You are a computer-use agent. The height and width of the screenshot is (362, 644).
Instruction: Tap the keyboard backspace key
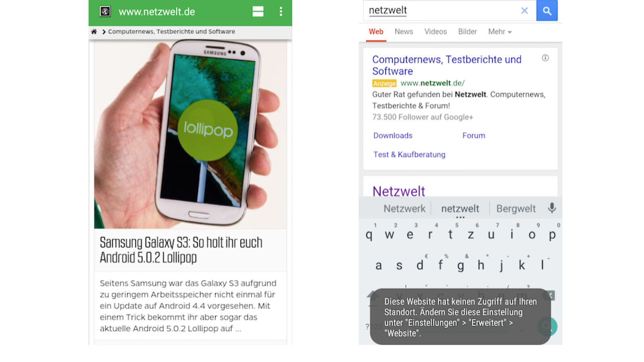tap(549, 296)
